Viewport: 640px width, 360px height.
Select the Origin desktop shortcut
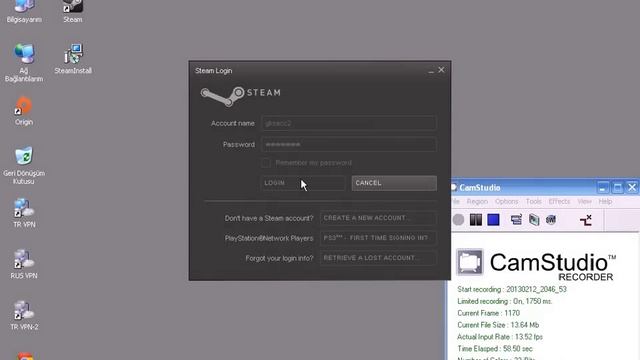[x=24, y=111]
